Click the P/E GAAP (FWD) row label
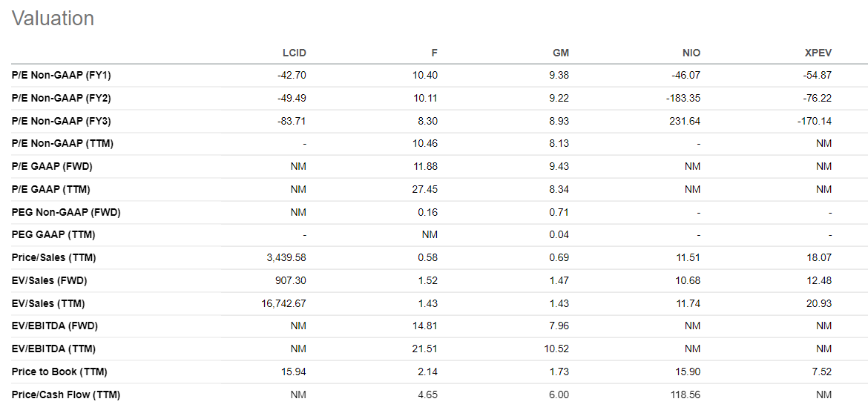 coord(52,166)
